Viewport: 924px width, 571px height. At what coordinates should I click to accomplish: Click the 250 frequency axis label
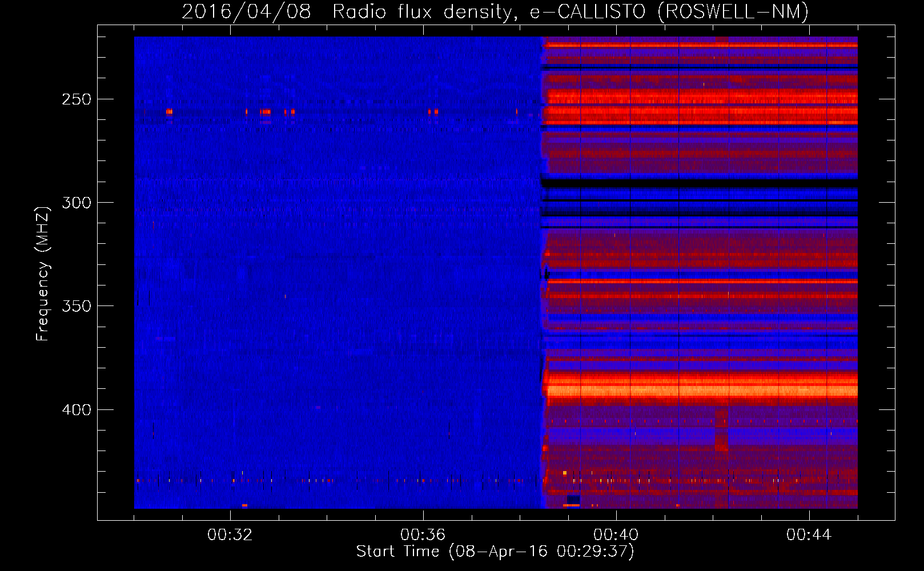click(77, 99)
